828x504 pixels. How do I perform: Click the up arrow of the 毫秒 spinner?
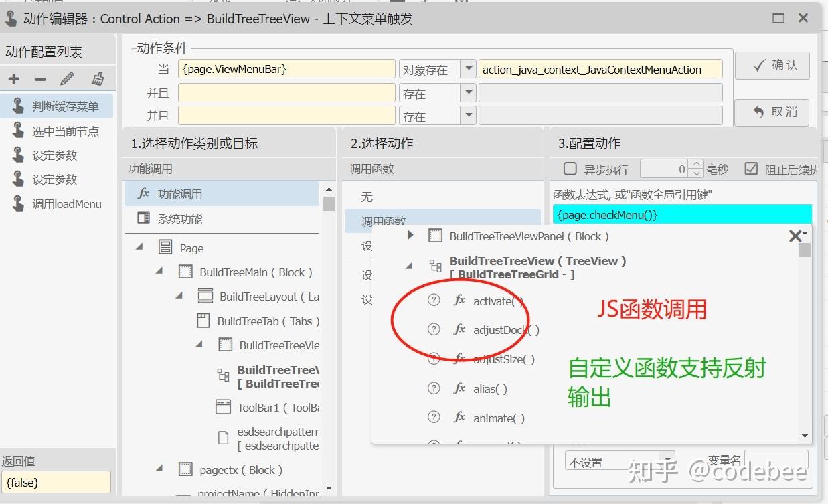click(696, 165)
